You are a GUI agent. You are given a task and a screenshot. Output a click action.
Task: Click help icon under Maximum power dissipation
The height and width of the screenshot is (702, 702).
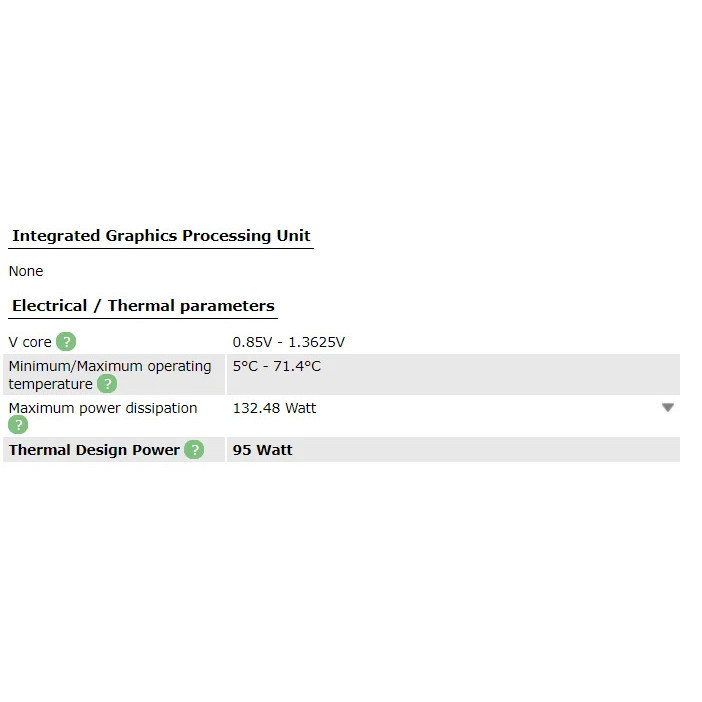(18, 425)
